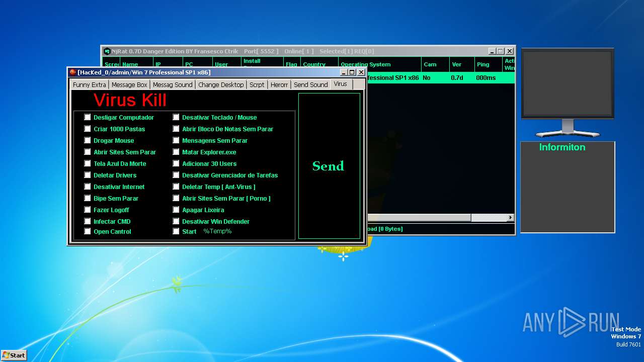Click the Ver column header
The image size is (644, 362).
point(462,64)
